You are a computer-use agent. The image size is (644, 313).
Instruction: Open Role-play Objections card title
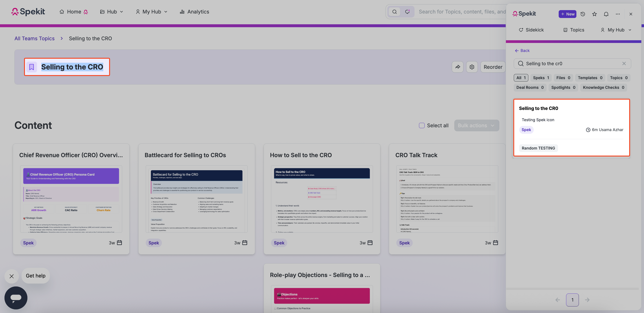click(x=320, y=275)
